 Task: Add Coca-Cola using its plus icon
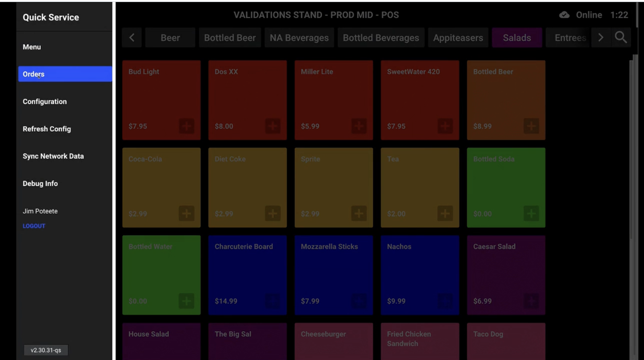click(x=186, y=213)
